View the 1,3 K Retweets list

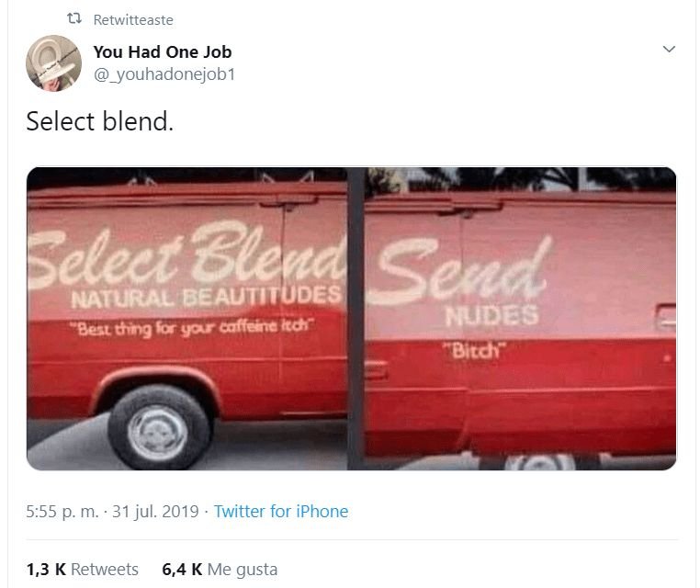pos(82,570)
